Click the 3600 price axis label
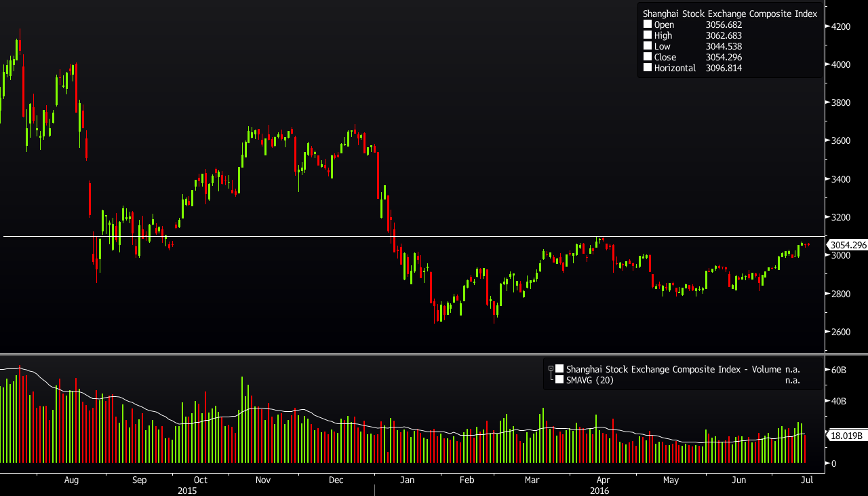The width and height of the screenshot is (868, 496). 840,141
